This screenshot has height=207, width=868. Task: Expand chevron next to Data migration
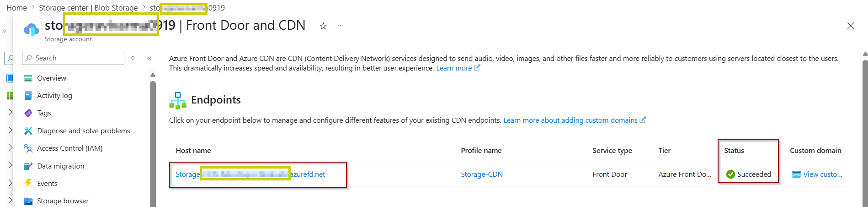tap(10, 165)
